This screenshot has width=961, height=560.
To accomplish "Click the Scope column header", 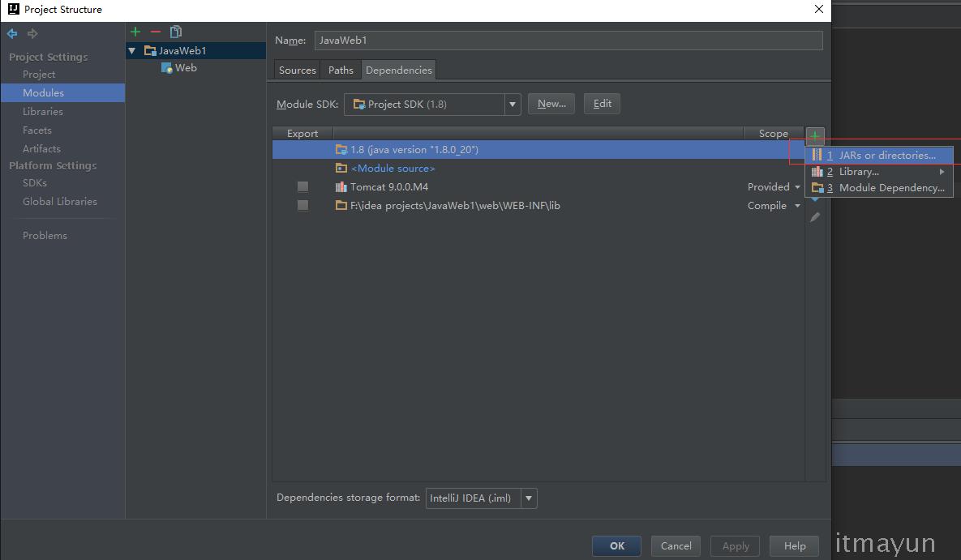I will click(x=774, y=134).
